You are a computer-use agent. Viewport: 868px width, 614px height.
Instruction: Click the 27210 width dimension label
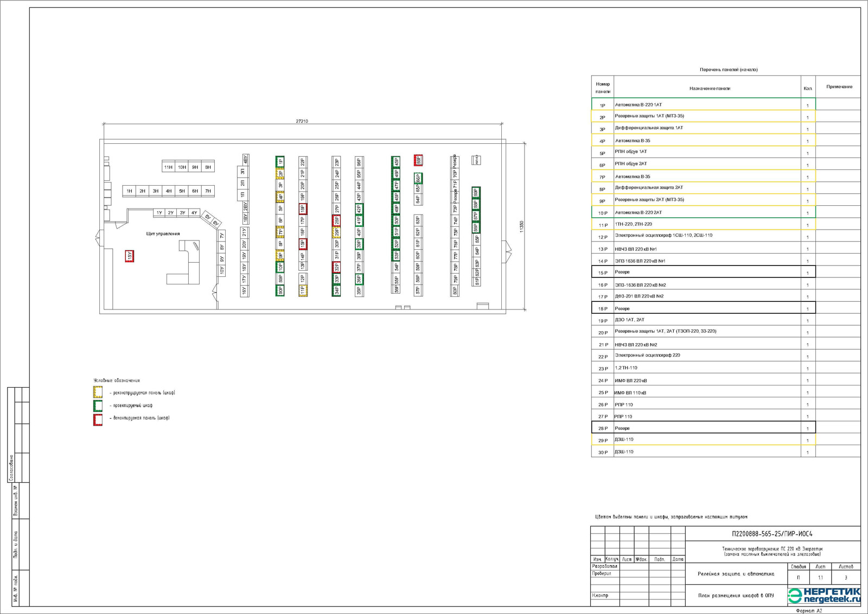(x=302, y=121)
